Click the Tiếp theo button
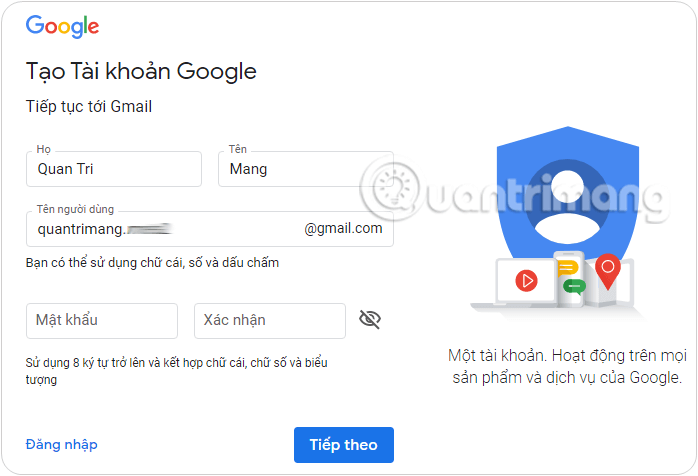698x476 pixels. pyautogui.click(x=344, y=445)
